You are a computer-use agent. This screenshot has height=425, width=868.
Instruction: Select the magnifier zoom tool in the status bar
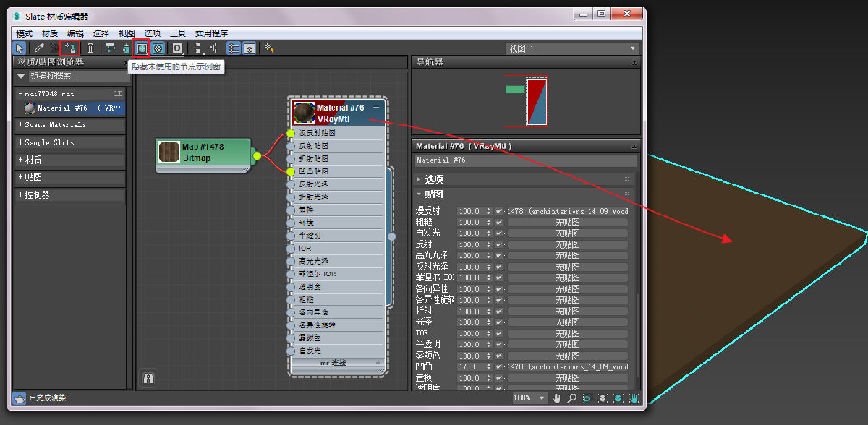(571, 398)
